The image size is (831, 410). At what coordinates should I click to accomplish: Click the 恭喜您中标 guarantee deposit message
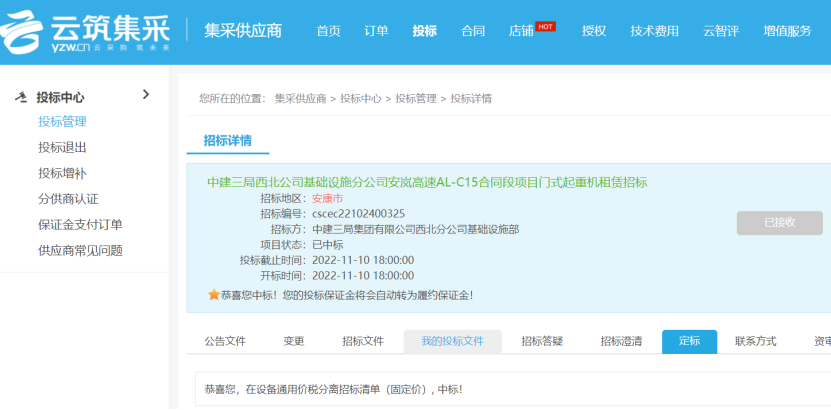click(347, 295)
